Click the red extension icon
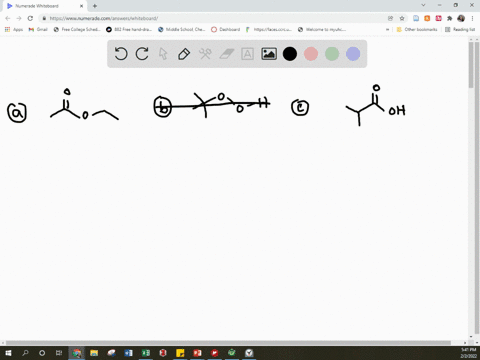 [438, 18]
